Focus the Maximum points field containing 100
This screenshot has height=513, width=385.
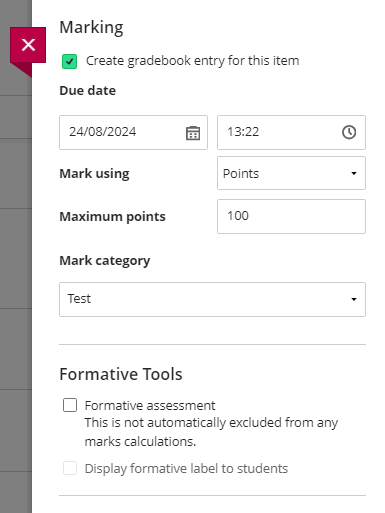(x=291, y=216)
